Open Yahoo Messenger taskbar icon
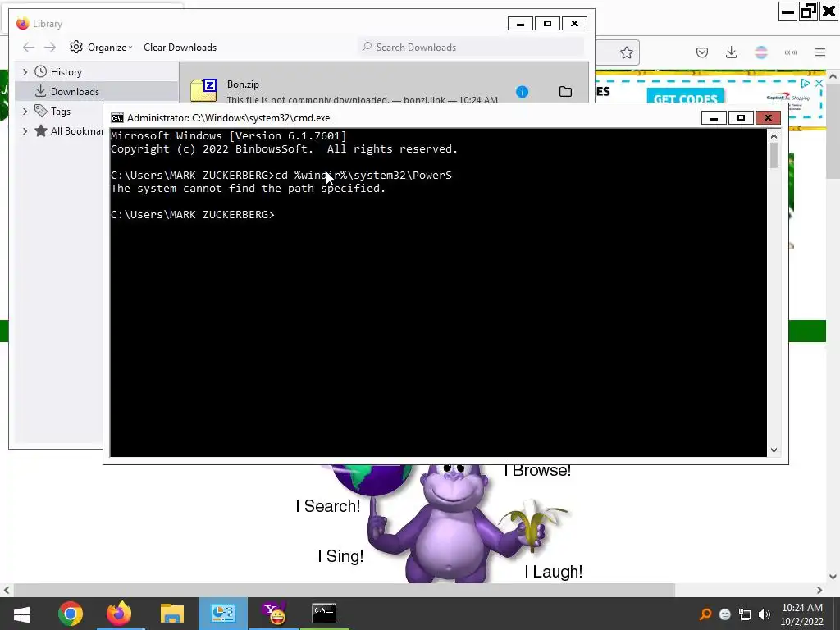The width and height of the screenshot is (840, 630). [274, 614]
